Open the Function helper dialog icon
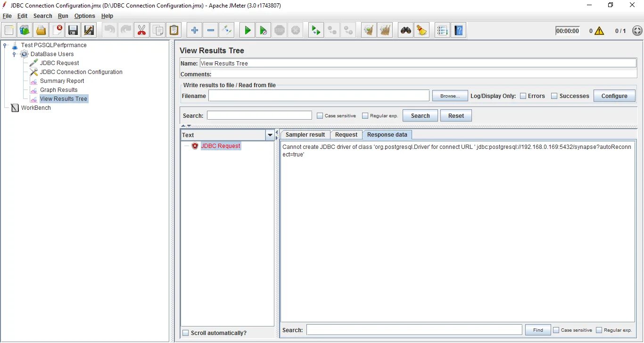Image resolution: width=644 pixels, height=343 pixels. 442,31
